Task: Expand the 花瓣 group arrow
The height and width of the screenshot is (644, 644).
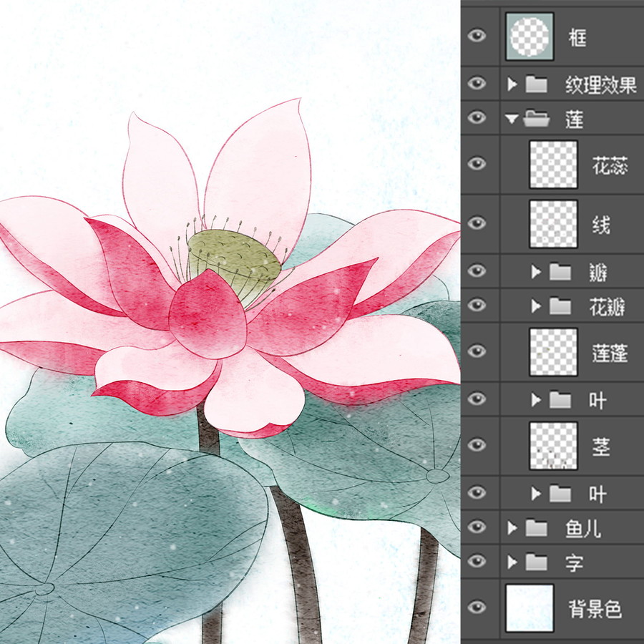Action: pyautogui.click(x=535, y=306)
